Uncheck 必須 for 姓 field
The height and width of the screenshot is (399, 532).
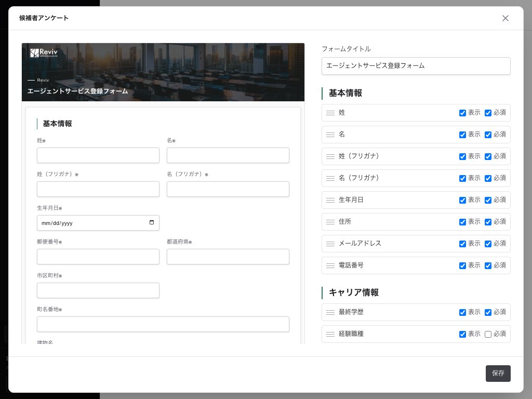tap(488, 113)
